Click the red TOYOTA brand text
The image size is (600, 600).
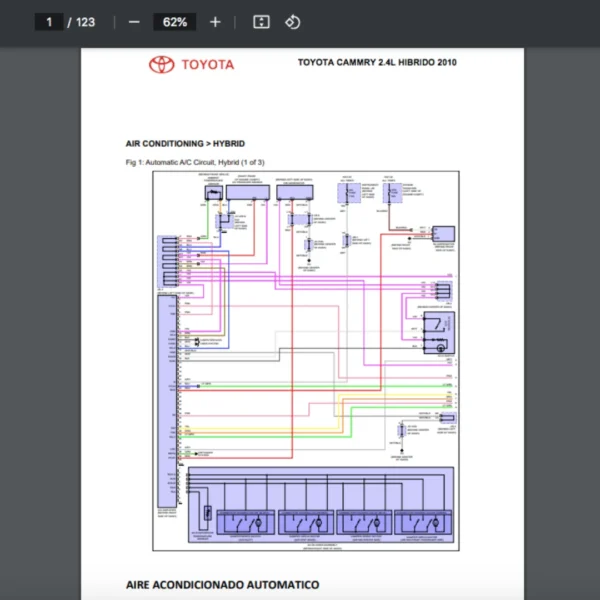(207, 65)
